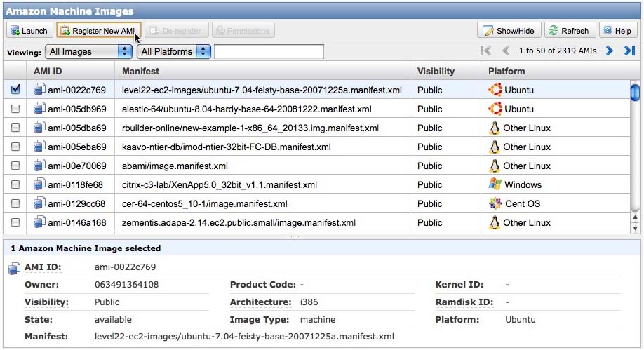Check the ami-005dba69 row checkbox
644x350 pixels.
15,128
